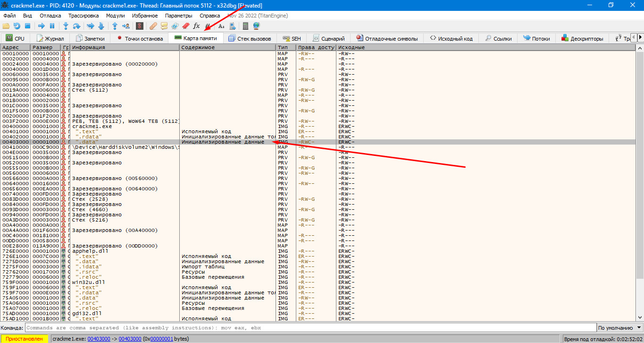Select the gdi32.dll row
Viewport: 644px width, 343px height.
pos(318,314)
